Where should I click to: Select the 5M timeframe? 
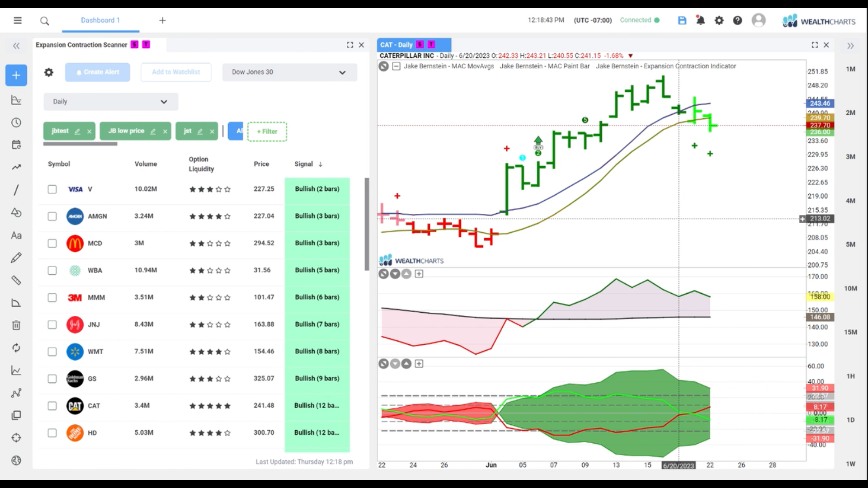pos(850,244)
